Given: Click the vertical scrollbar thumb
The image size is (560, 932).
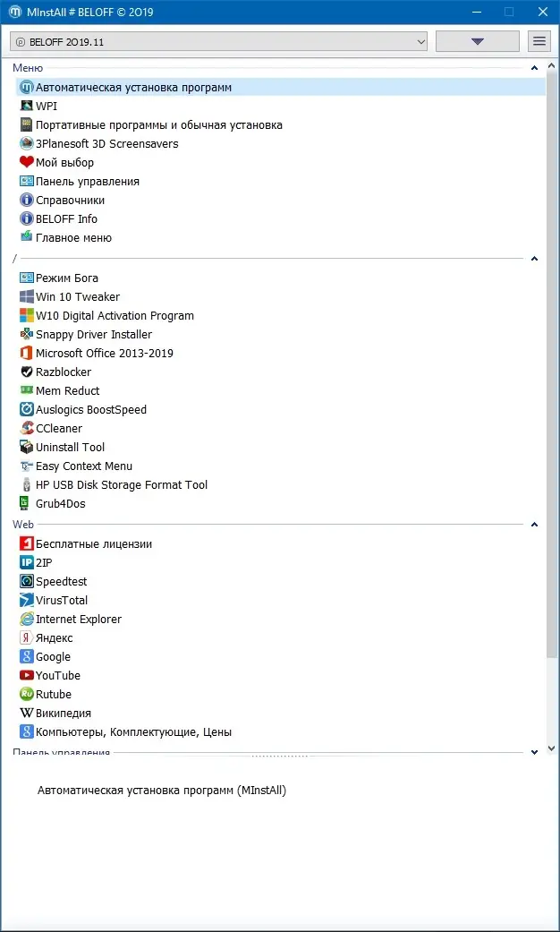Looking at the screenshot, I should coord(552,366).
